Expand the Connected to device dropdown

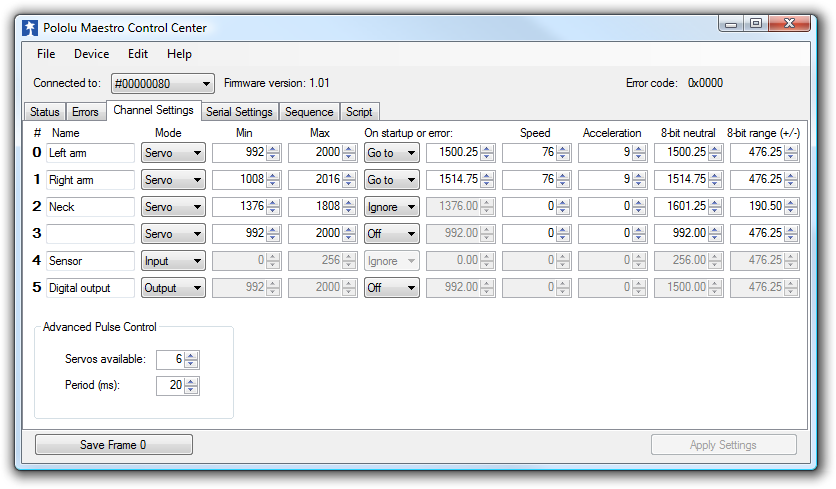[206, 84]
